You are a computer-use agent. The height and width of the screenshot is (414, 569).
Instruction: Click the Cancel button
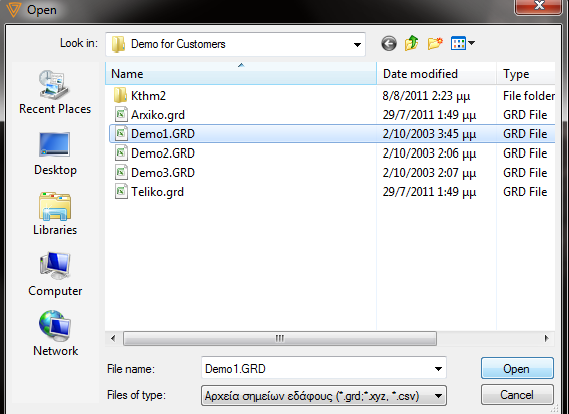pyautogui.click(x=517, y=395)
